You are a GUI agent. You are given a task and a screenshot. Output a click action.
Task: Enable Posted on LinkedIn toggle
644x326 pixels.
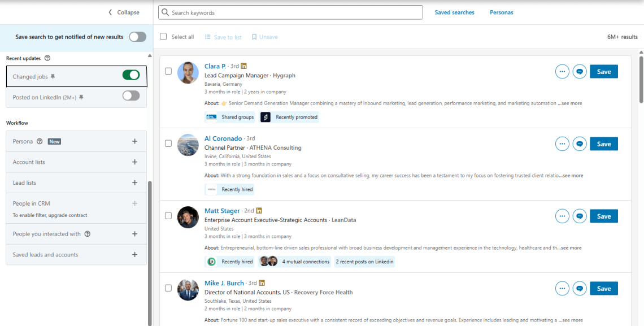click(x=131, y=95)
